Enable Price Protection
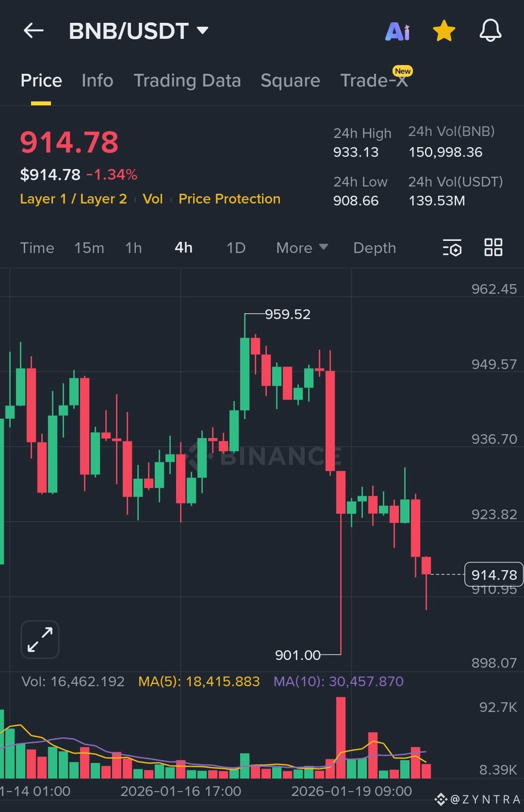 (x=229, y=199)
